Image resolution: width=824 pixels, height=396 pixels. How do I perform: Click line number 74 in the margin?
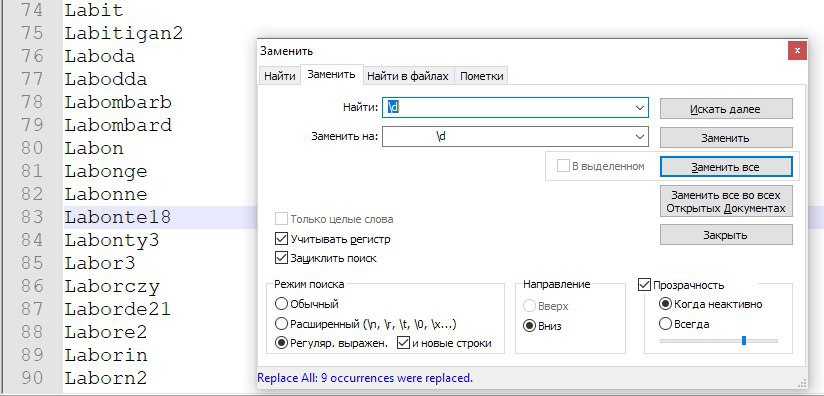(x=32, y=10)
